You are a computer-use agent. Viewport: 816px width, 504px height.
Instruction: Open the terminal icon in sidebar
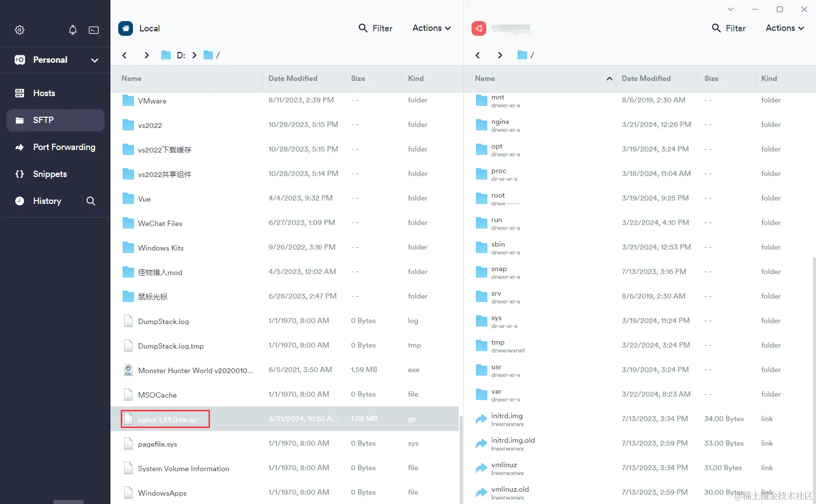point(94,30)
